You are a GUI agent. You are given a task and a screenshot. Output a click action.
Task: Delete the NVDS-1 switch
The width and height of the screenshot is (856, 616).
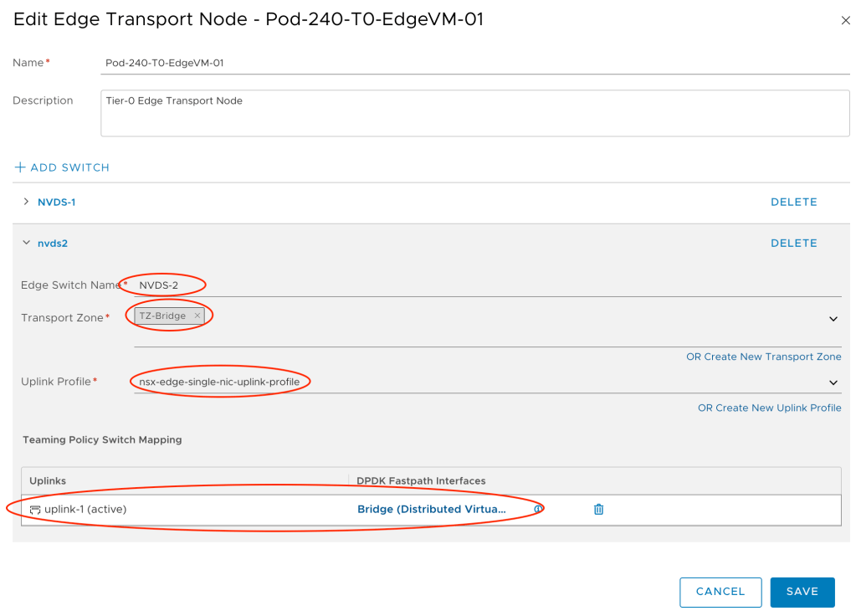pos(793,202)
